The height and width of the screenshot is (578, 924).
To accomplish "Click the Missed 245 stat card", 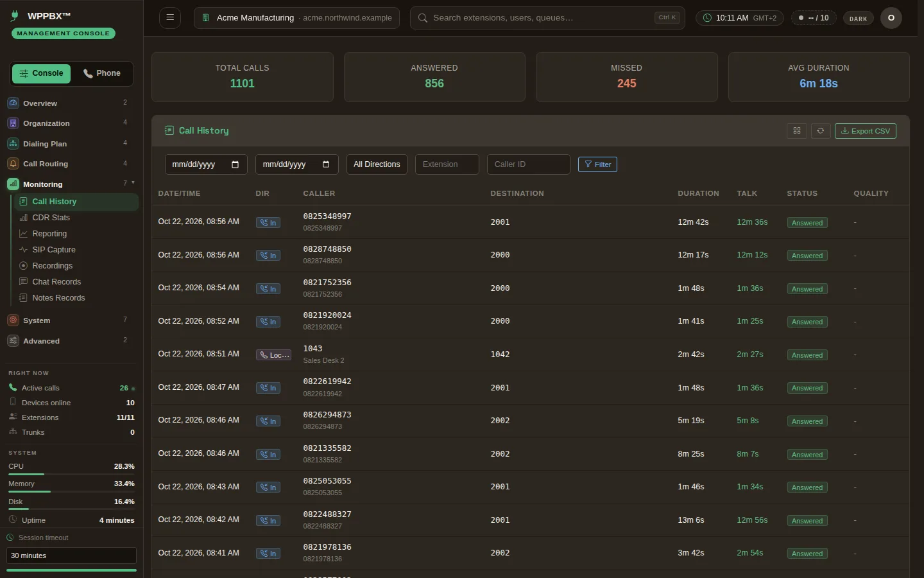I will 626,77.
